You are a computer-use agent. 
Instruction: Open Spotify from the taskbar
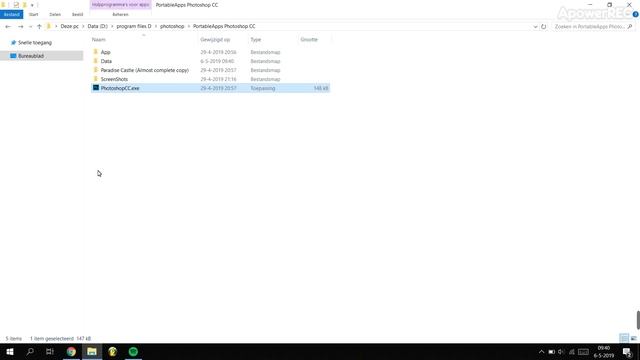coord(133,351)
